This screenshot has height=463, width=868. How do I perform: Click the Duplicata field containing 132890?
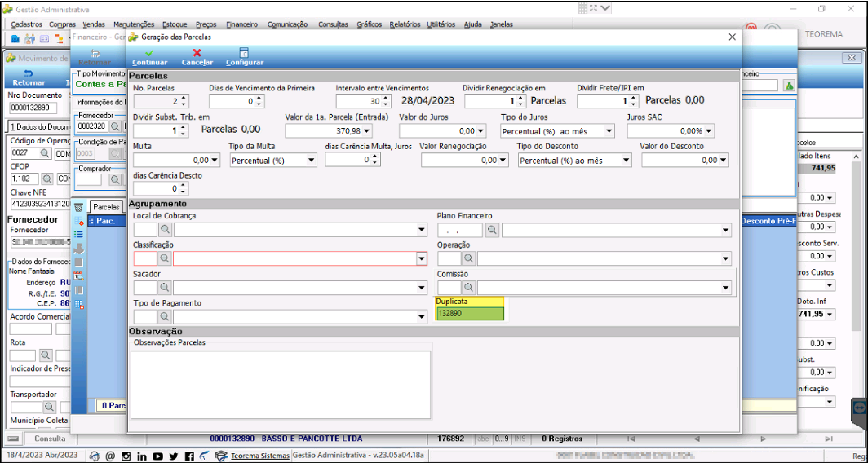pyautogui.click(x=470, y=314)
